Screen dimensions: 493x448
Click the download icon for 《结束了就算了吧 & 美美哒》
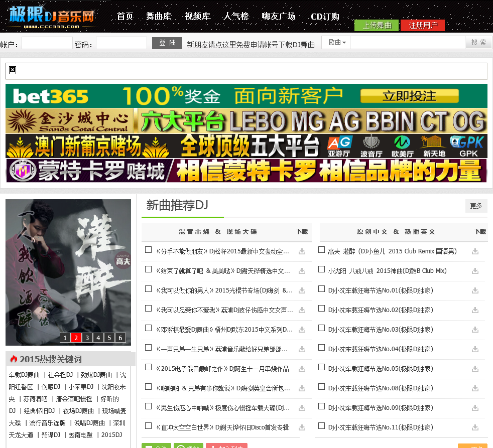tap(302, 271)
